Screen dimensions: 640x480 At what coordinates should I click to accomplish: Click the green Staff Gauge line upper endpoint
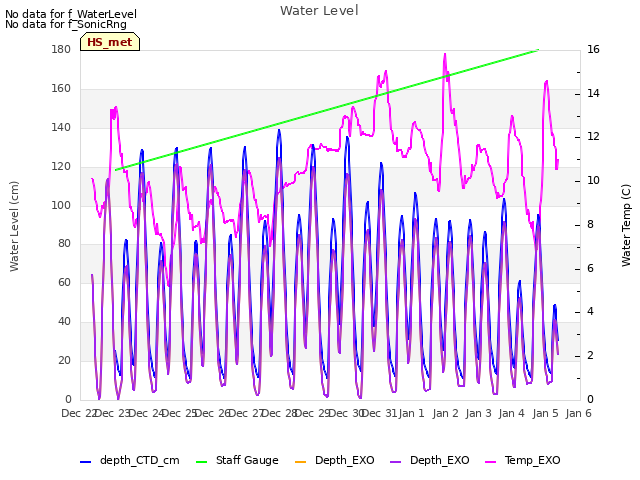(x=538, y=50)
